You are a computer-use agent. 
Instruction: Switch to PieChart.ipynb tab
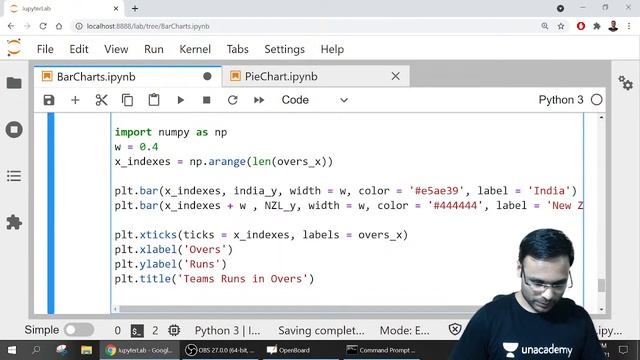(x=315, y=77)
